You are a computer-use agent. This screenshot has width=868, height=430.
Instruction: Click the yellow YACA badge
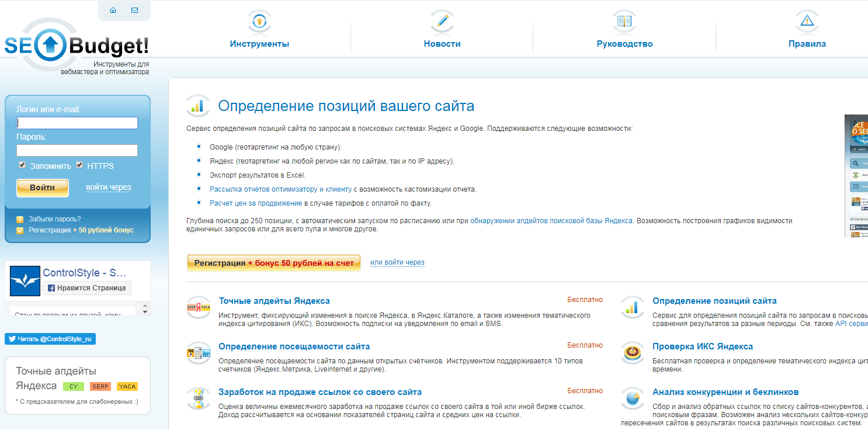click(127, 387)
